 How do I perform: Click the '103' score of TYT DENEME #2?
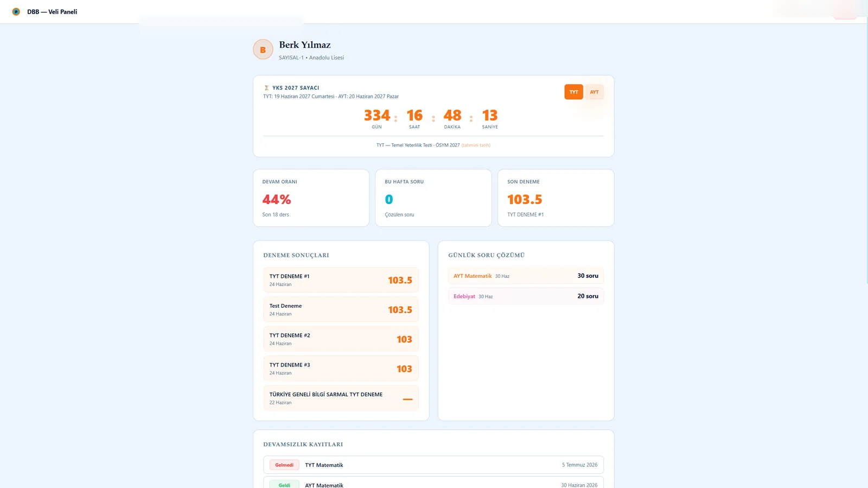pos(404,339)
